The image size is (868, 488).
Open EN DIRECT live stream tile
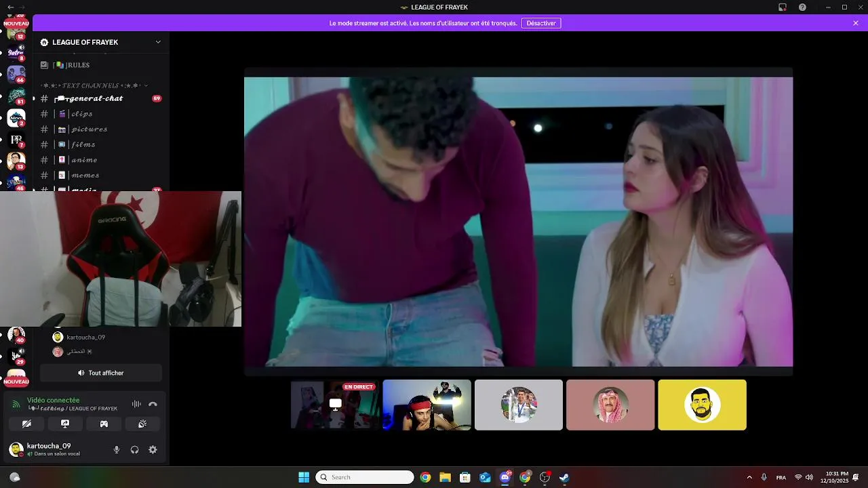pyautogui.click(x=335, y=405)
